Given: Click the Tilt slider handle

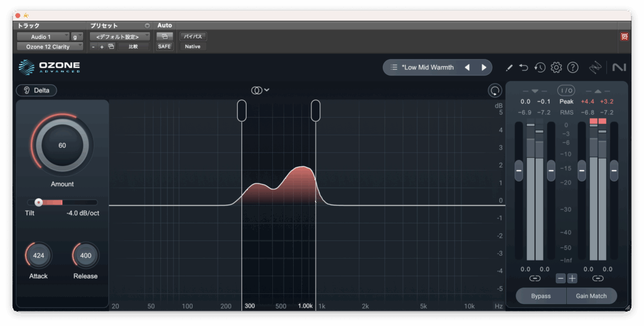Looking at the screenshot, I should click(38, 202).
